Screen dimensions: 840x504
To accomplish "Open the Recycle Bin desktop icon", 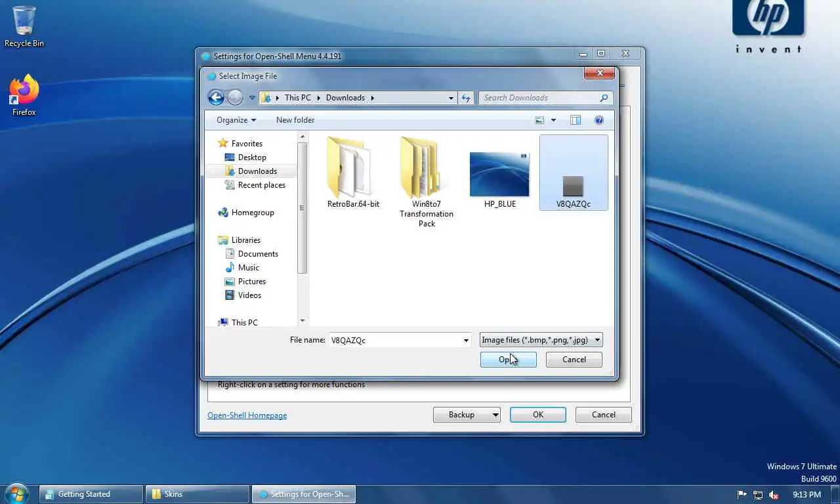I will point(24,26).
